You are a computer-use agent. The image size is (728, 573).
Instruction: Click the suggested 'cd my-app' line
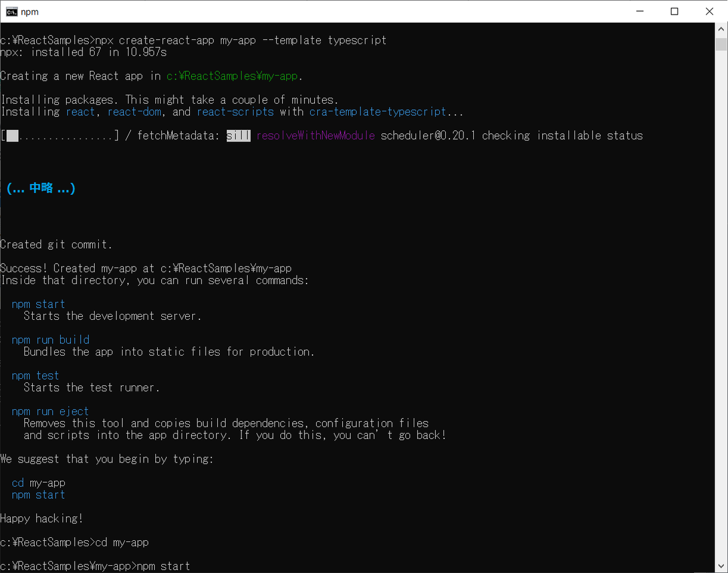38,483
